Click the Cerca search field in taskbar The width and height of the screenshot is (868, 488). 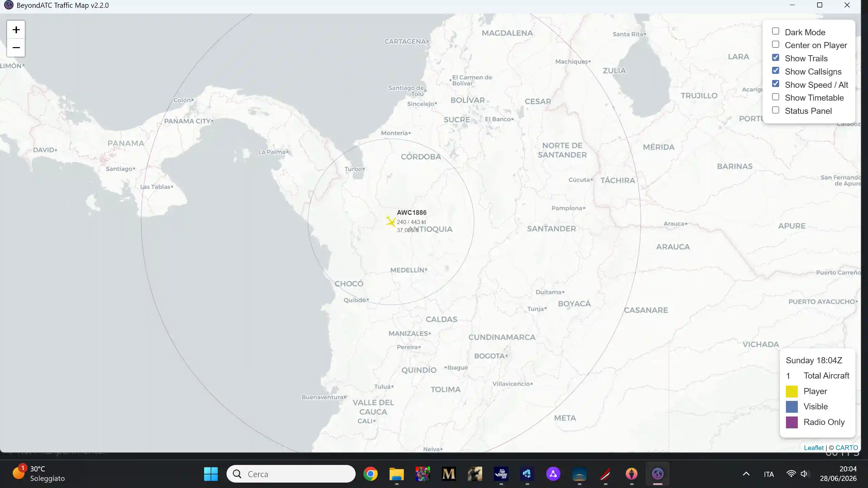tap(291, 474)
